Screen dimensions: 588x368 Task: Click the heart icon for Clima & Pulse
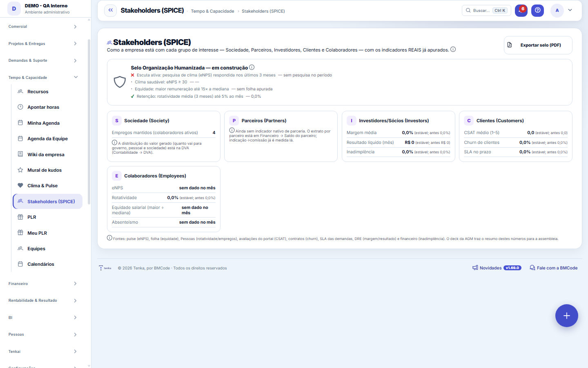tap(20, 186)
